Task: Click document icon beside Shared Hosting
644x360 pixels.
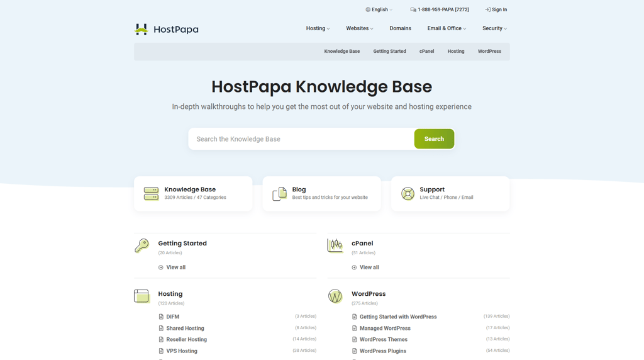Action: pos(161,329)
